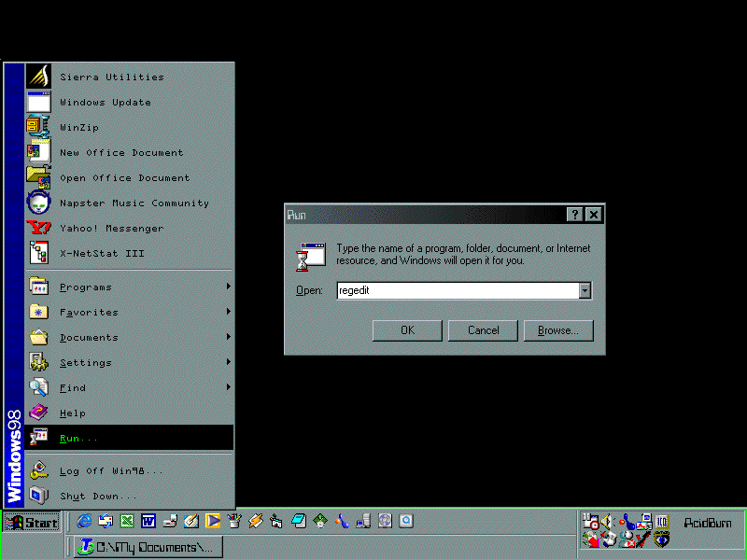Click the Browse button in Run dialog
Viewport: 747px width, 560px height.
point(558,330)
